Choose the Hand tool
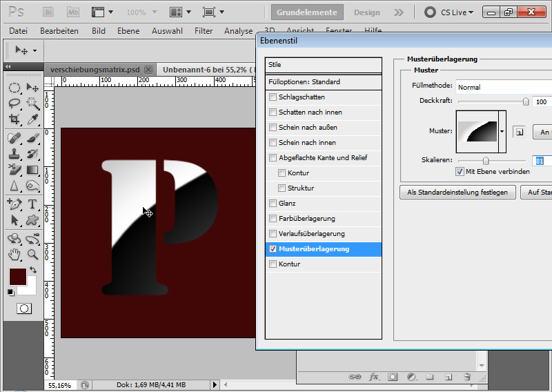Screen dimensions: 552x392 pyautogui.click(x=14, y=255)
